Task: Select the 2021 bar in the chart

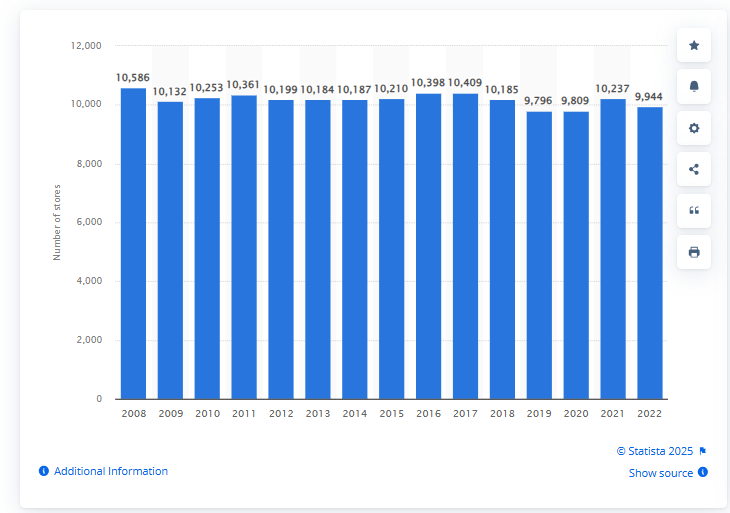Action: 613,249
